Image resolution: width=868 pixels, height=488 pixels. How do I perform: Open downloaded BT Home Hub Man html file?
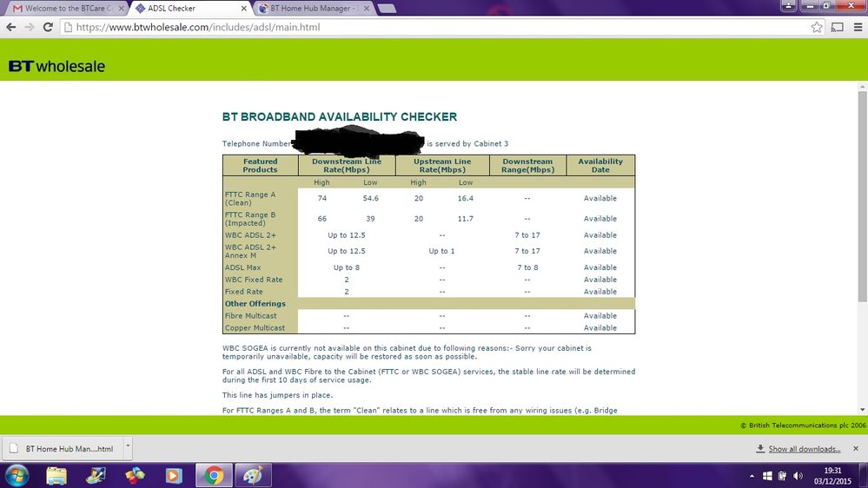[62, 449]
